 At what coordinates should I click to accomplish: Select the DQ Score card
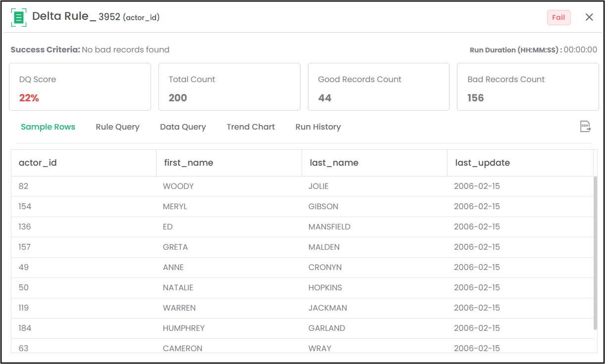[x=80, y=87]
